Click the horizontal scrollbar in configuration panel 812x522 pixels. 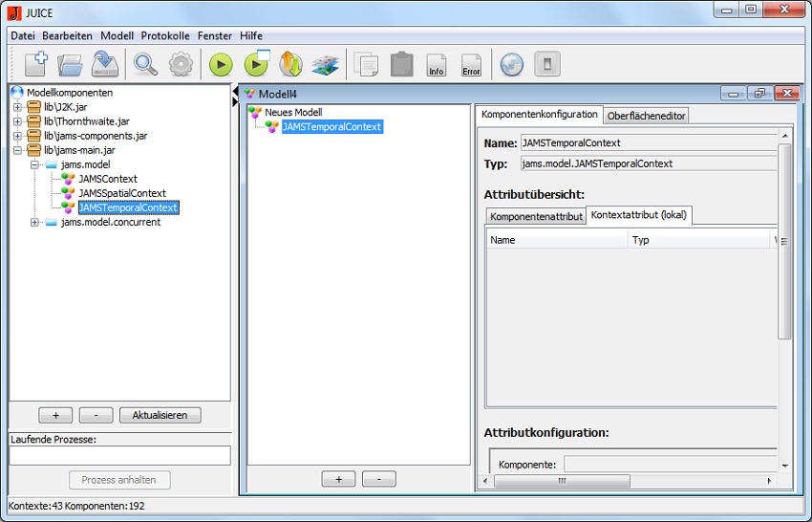(x=630, y=481)
